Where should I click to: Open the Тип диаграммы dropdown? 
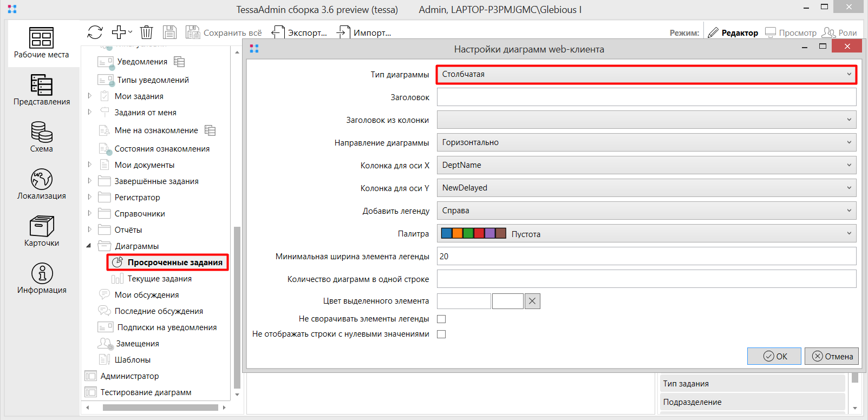coord(646,74)
